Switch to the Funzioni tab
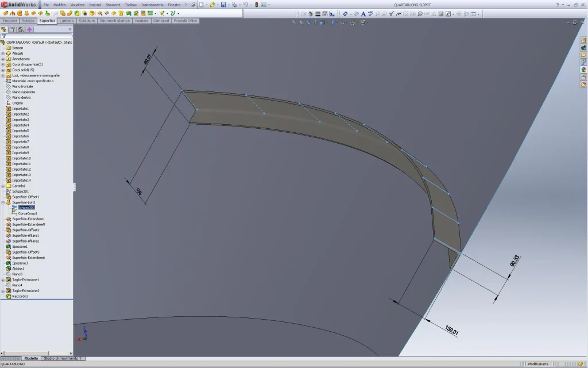Viewport: 588px width, 368px height. click(10, 21)
